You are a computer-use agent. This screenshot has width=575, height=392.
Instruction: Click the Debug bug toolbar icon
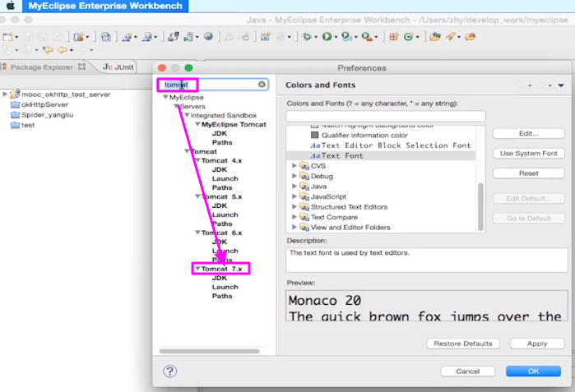(307, 37)
